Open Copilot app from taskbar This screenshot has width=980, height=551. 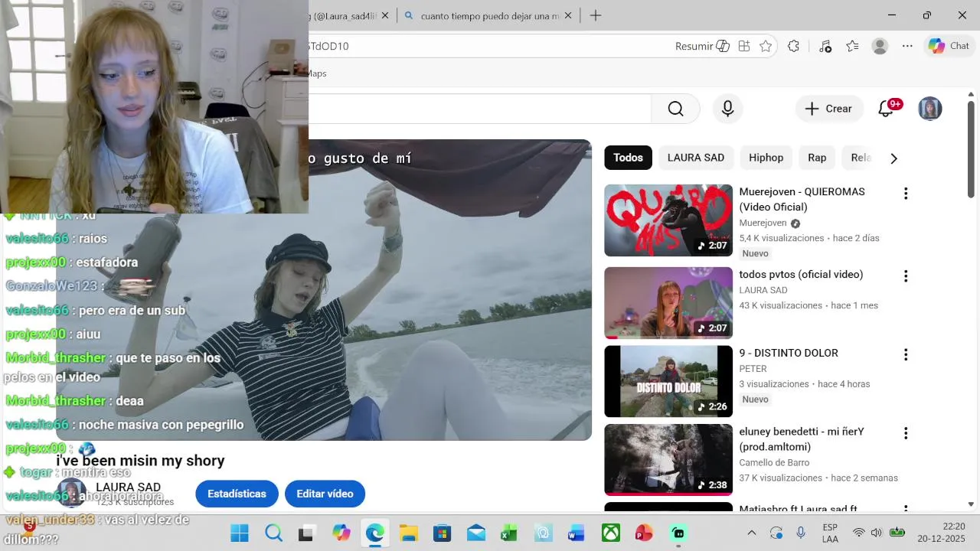[341, 533]
